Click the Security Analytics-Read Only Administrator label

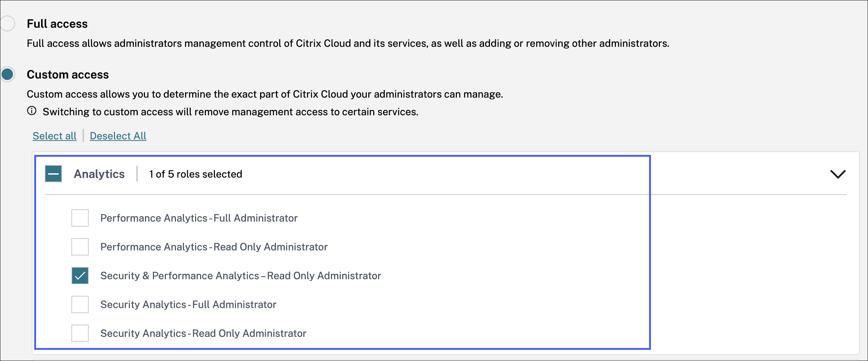pyautogui.click(x=203, y=333)
